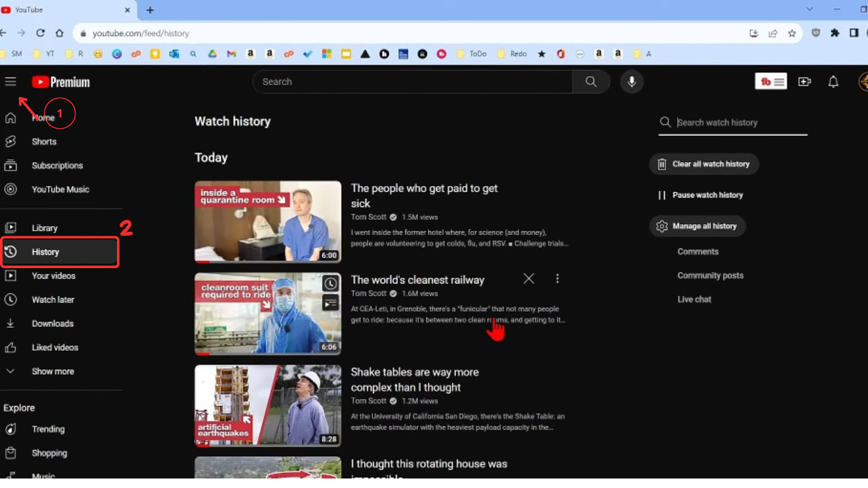Viewport: 868px width, 488px height.
Task: Open the Outlook bookmark
Action: point(174,54)
